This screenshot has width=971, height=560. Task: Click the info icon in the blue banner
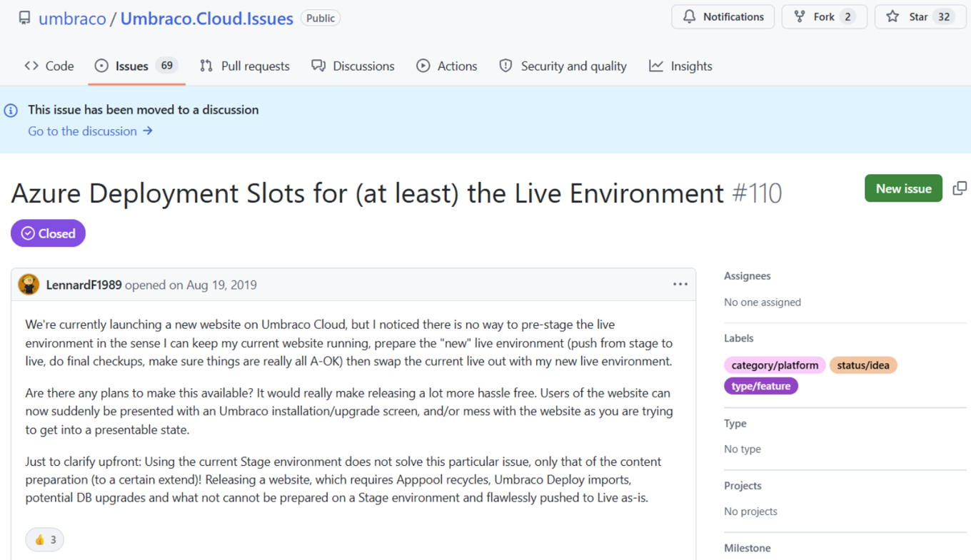tap(11, 110)
